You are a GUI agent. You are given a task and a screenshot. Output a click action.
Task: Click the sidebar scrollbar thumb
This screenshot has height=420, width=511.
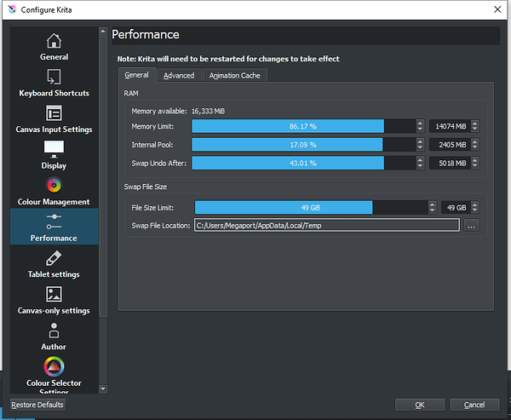tap(103, 176)
